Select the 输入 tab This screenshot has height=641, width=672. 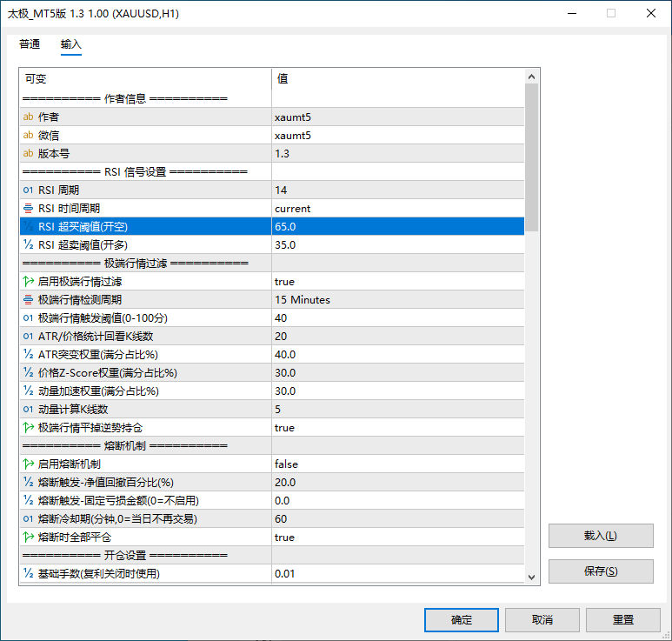pyautogui.click(x=70, y=44)
